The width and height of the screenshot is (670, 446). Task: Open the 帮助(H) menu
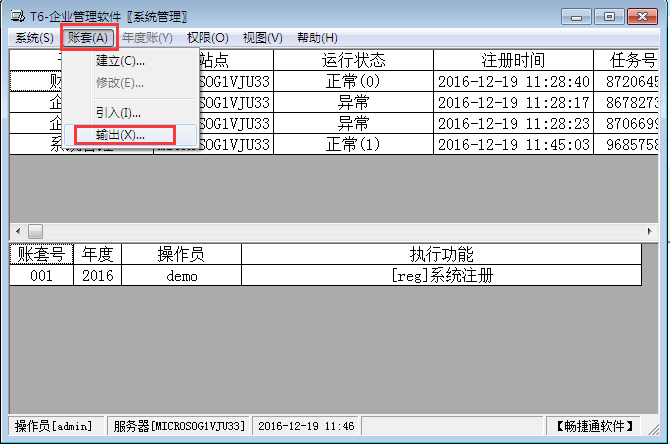pyautogui.click(x=317, y=38)
